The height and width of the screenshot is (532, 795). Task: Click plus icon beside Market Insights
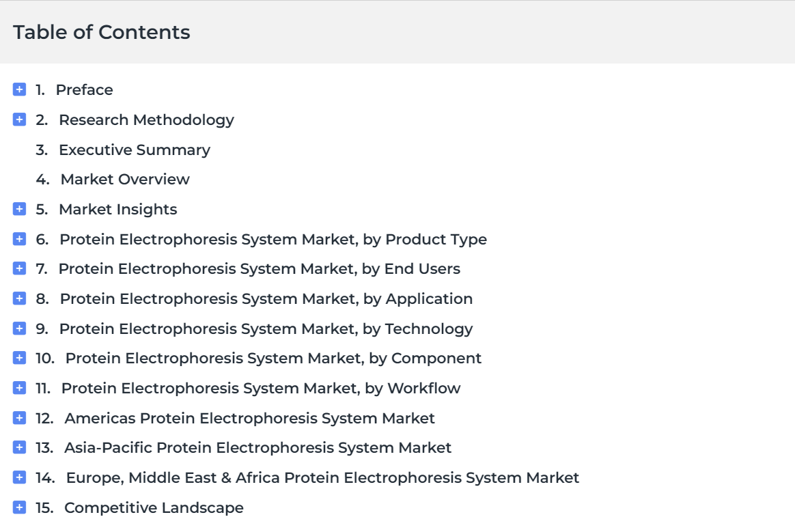[x=19, y=209]
